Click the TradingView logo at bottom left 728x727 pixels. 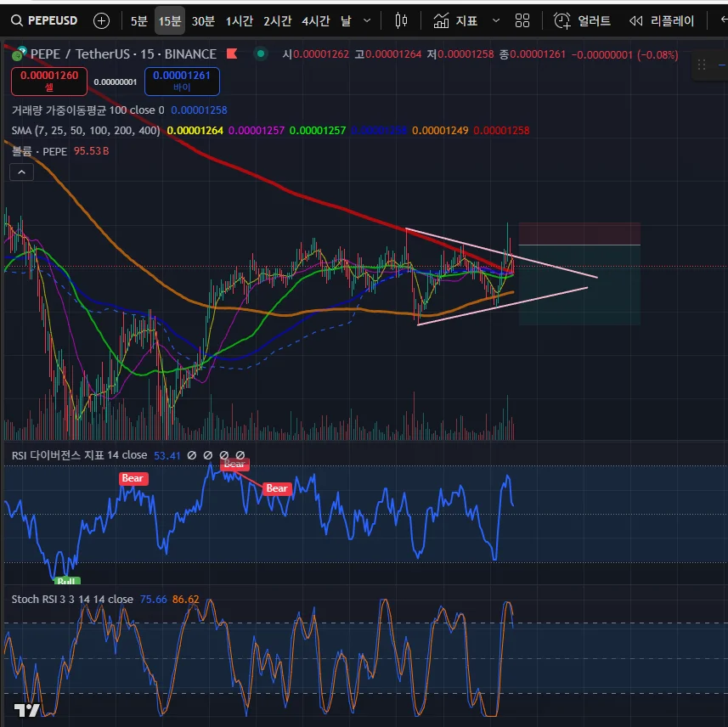coord(27,710)
